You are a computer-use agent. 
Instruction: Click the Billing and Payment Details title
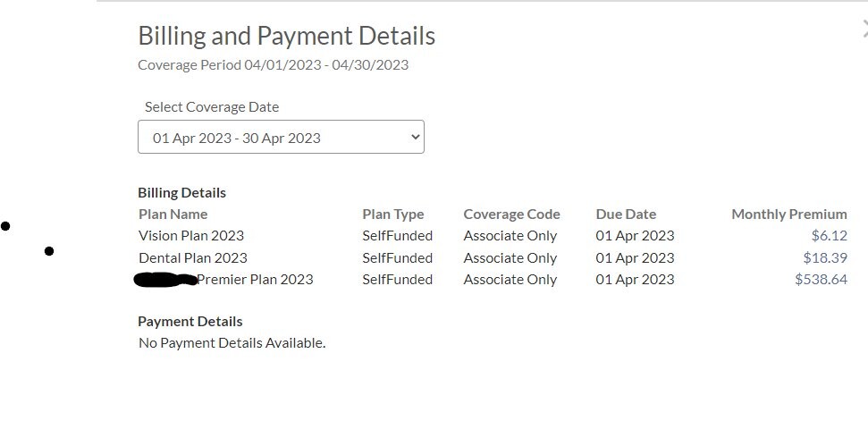pyautogui.click(x=286, y=36)
